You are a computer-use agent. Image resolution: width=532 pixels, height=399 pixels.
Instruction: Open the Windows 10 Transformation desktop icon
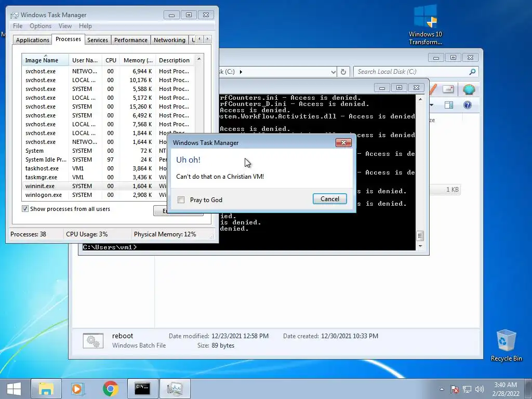[425, 25]
